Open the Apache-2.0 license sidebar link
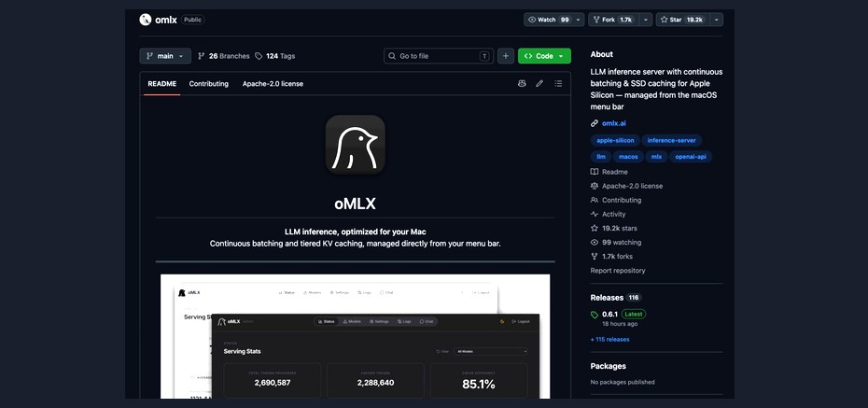Screen dimensions: 868x408 626,186
